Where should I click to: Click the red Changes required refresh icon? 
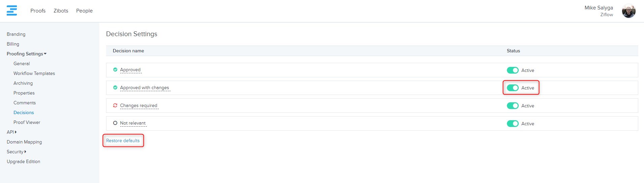coord(115,106)
